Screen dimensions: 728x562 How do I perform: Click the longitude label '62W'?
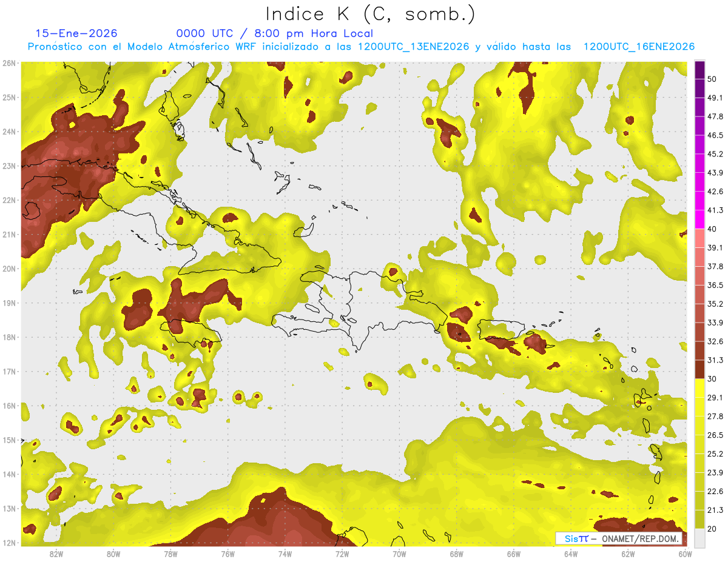[629, 554]
